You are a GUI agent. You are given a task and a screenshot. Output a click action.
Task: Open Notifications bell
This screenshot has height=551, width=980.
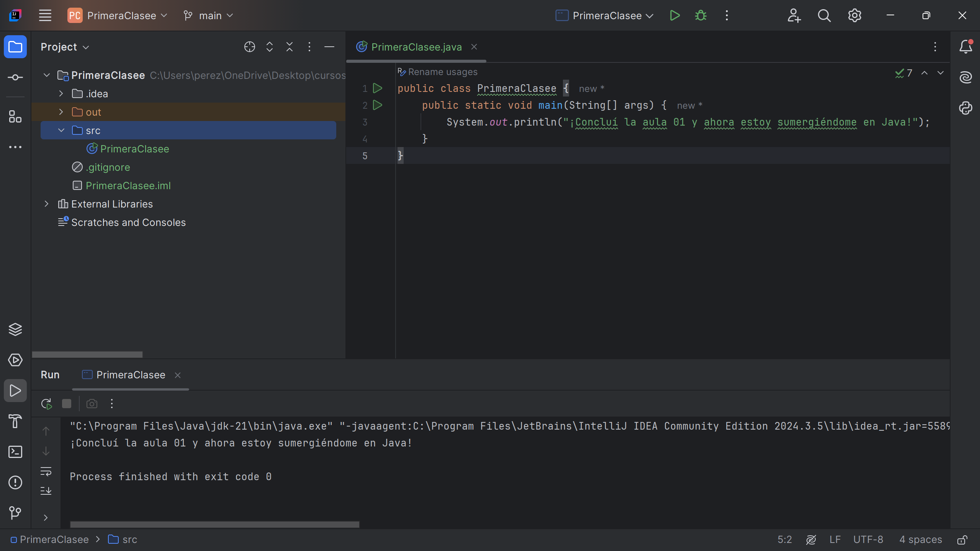[966, 47]
